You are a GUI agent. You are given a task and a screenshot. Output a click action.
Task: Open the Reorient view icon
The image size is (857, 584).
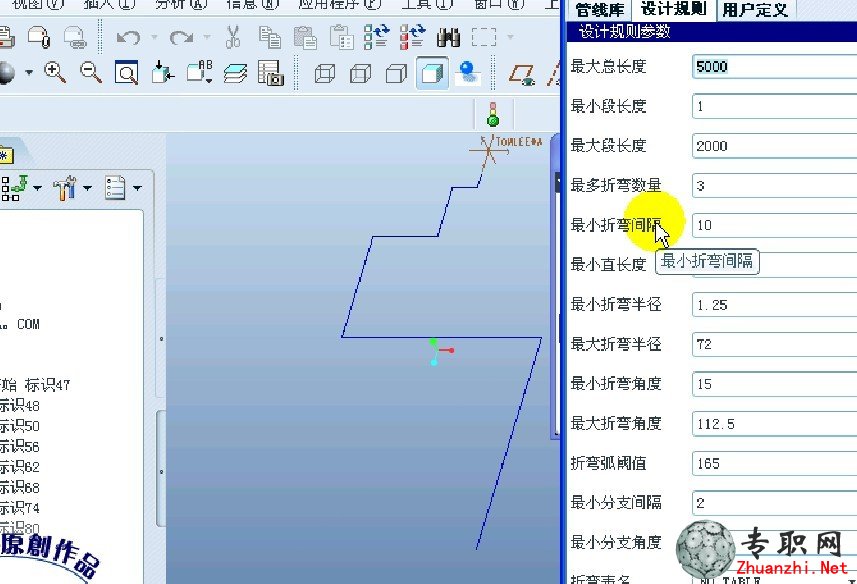[162, 72]
